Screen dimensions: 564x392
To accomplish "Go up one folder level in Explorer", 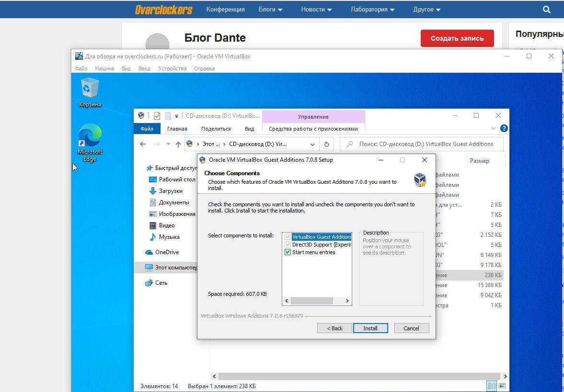I will tap(178, 144).
